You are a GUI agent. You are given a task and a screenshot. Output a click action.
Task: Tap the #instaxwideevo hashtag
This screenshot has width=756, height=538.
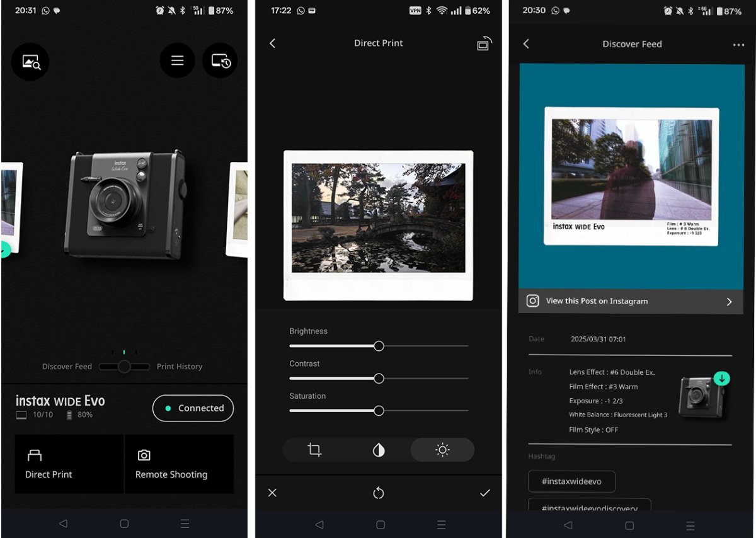pos(571,481)
